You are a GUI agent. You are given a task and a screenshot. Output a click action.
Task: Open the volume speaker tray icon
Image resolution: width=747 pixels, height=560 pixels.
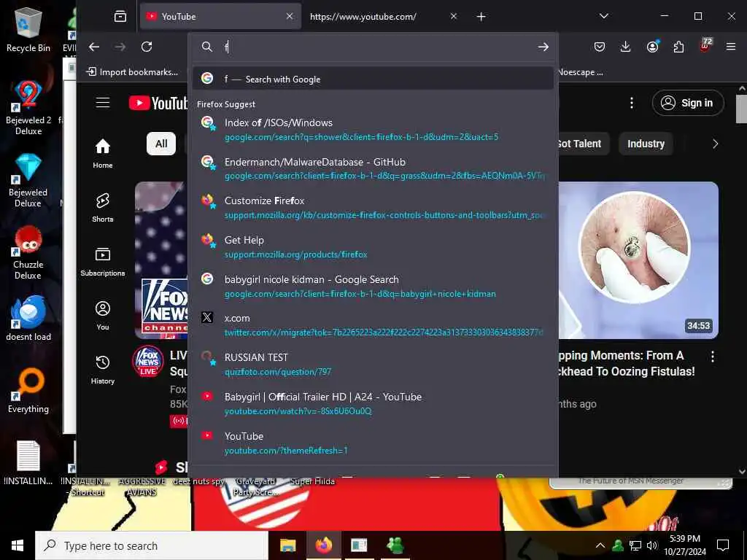click(x=652, y=545)
